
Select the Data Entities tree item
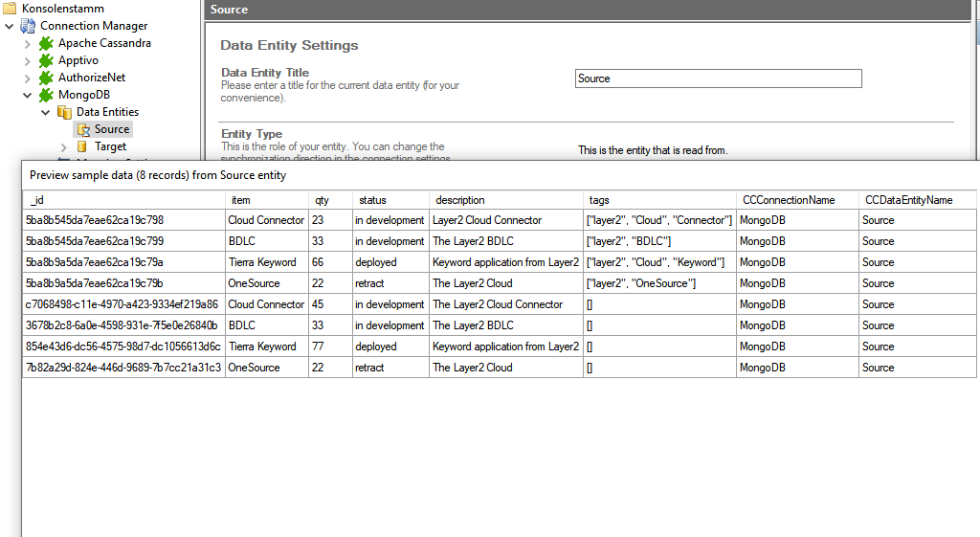(107, 112)
